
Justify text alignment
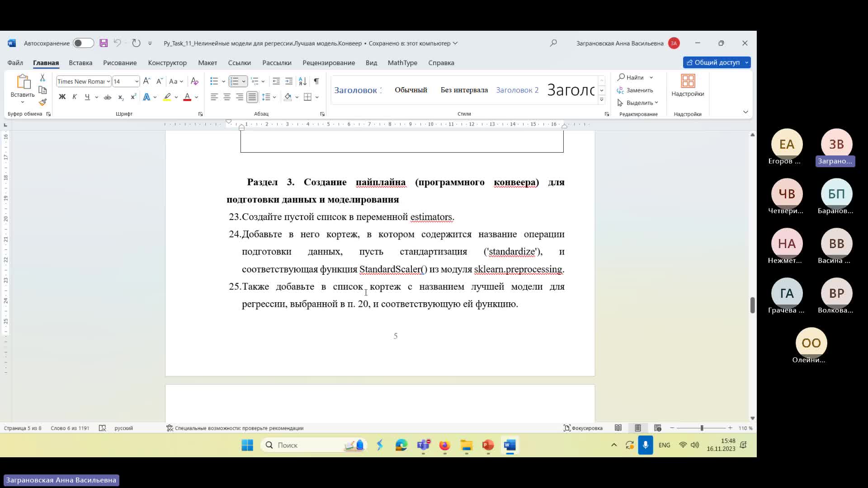(x=252, y=97)
